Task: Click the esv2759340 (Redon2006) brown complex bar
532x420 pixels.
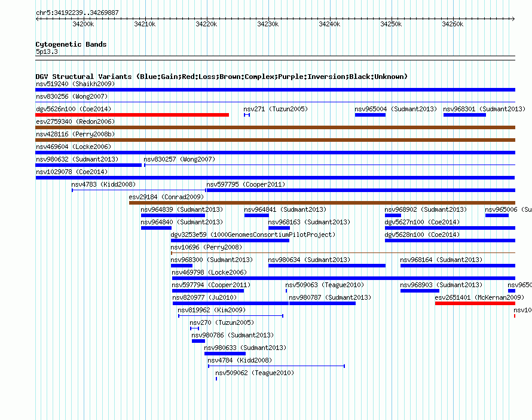Action: pyautogui.click(x=275, y=127)
